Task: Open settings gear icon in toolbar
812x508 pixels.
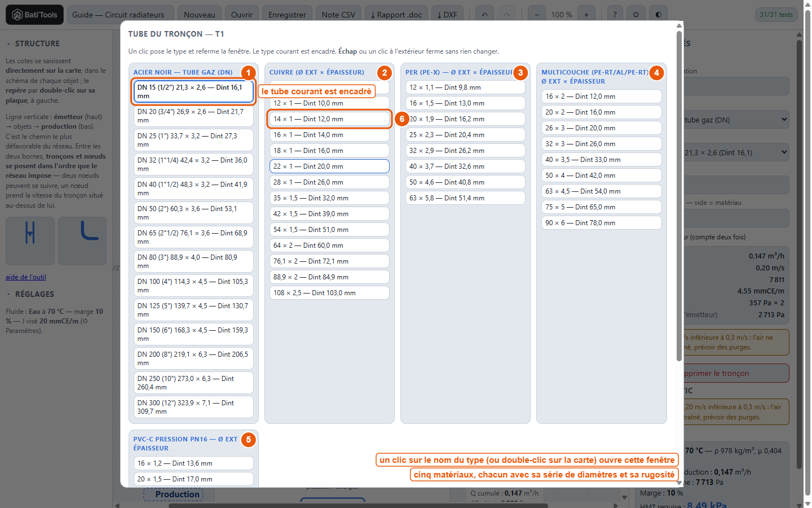Action: click(636, 15)
